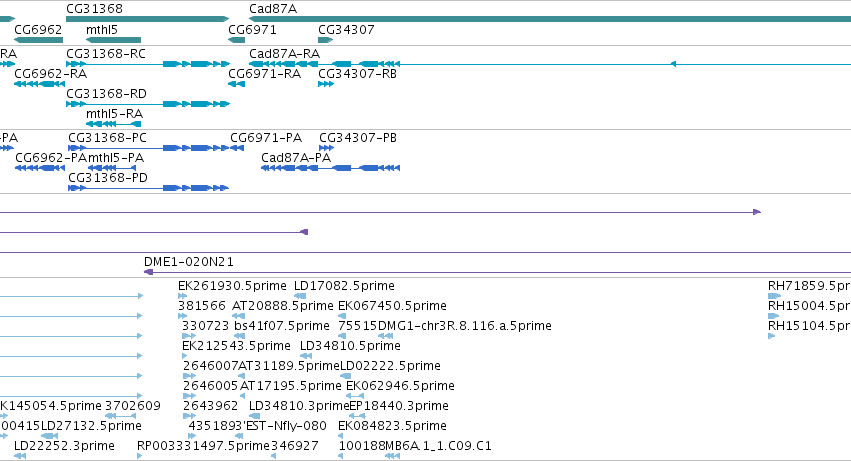This screenshot has width=851, height=461.
Task: Select the EK261930.5prime EST label
Action: [232, 286]
